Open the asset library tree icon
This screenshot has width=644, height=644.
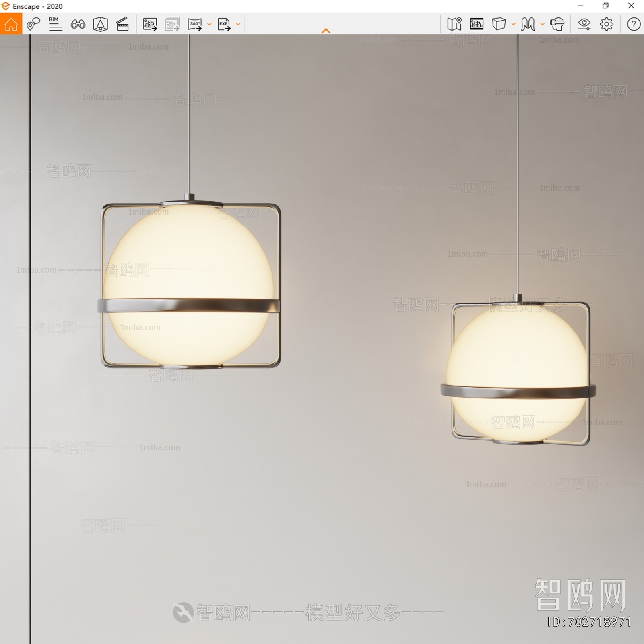(100, 24)
